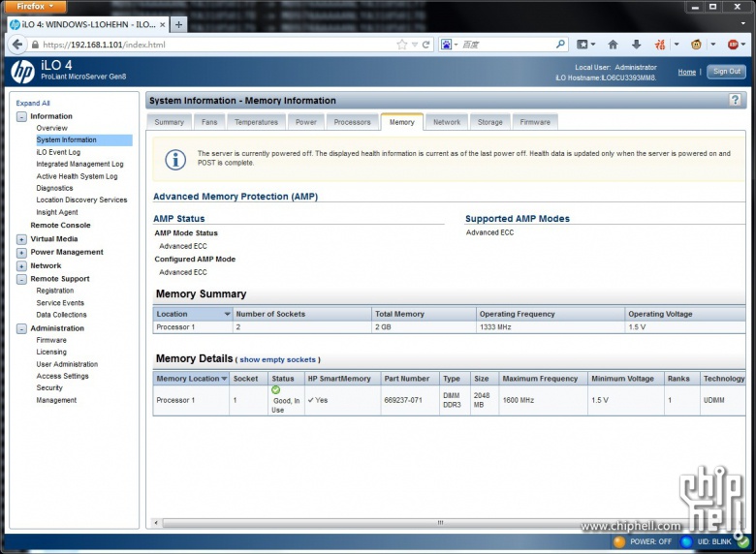The height and width of the screenshot is (554, 756).
Task: Collapse the Remote Support tree section
Action: 21,279
